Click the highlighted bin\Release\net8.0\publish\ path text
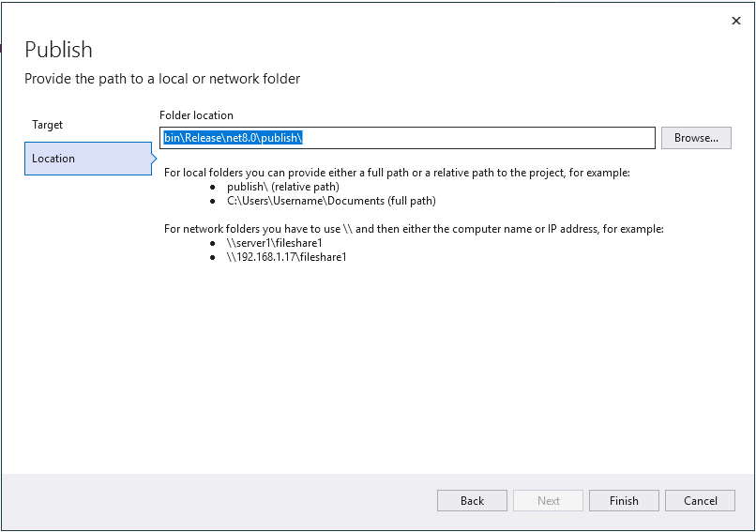Viewport: 756px width, 532px height. tap(232, 138)
